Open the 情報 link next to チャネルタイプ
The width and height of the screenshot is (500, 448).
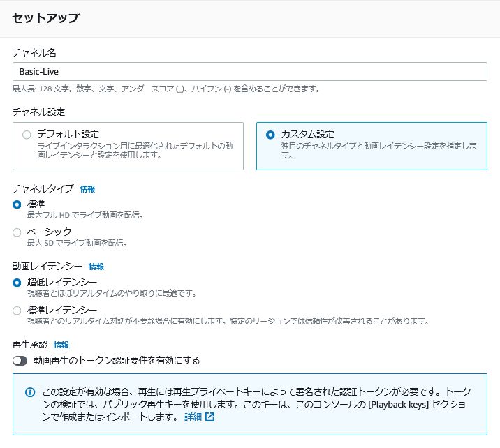pos(87,189)
